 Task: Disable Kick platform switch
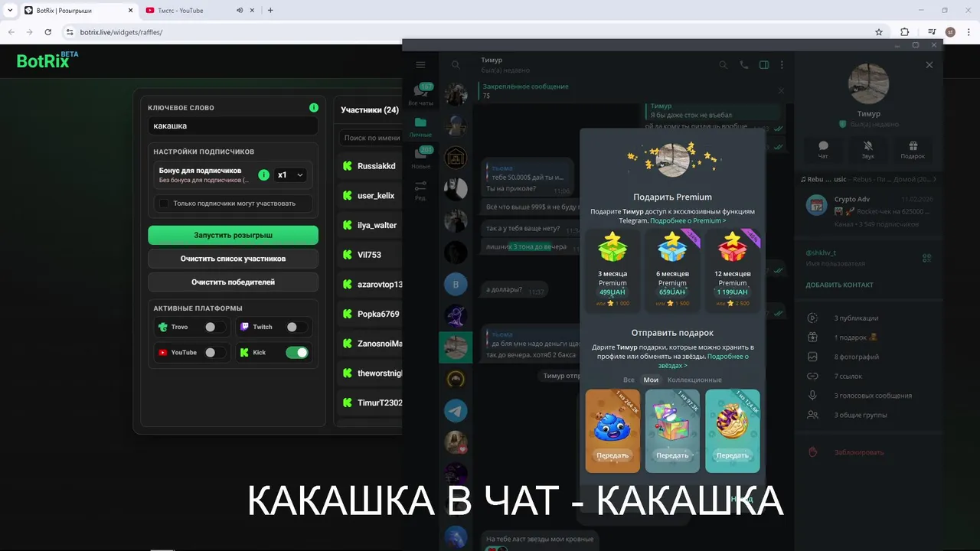click(x=297, y=353)
